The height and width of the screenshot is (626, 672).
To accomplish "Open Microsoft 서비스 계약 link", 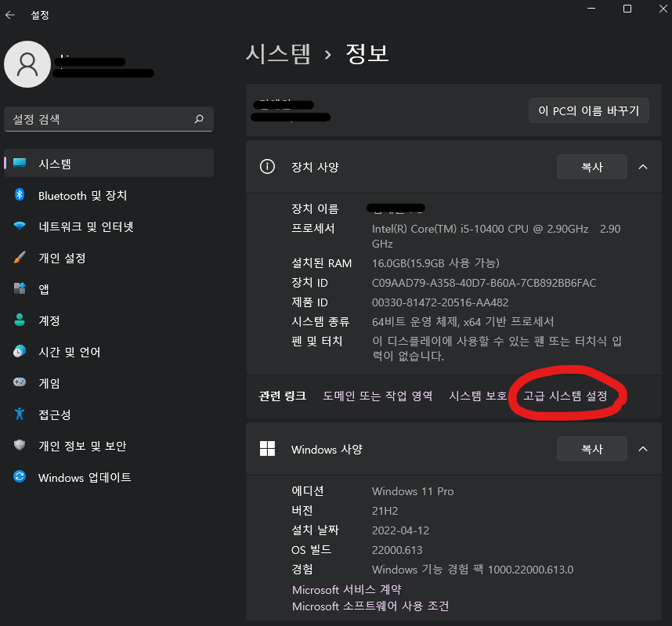I will click(x=346, y=589).
